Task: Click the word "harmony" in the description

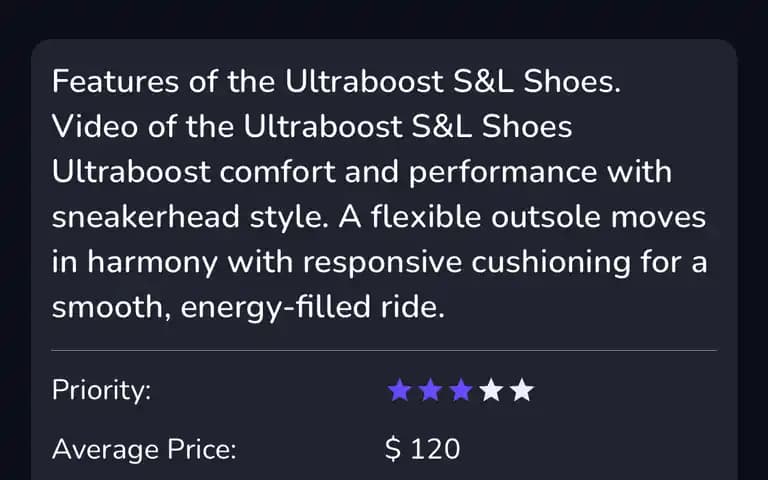Action: 152,262
